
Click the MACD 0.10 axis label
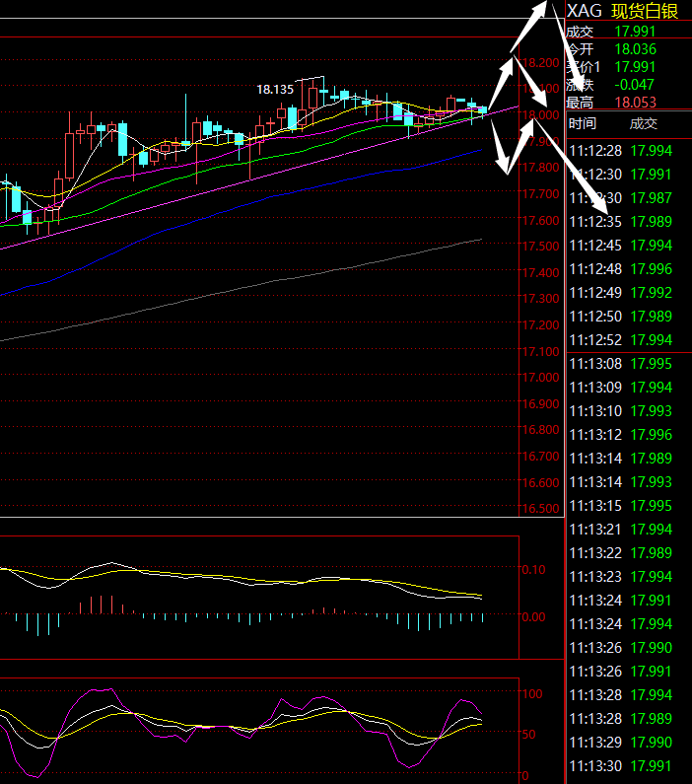533,570
